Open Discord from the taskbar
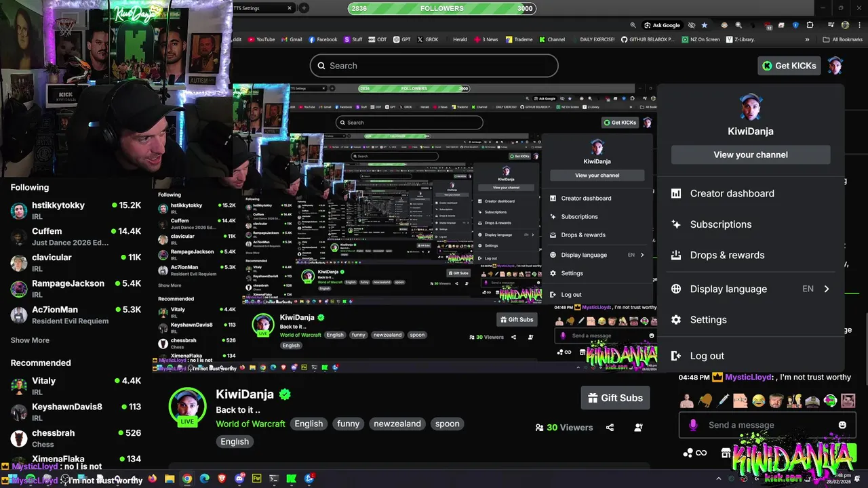This screenshot has width=868, height=488. click(239, 479)
